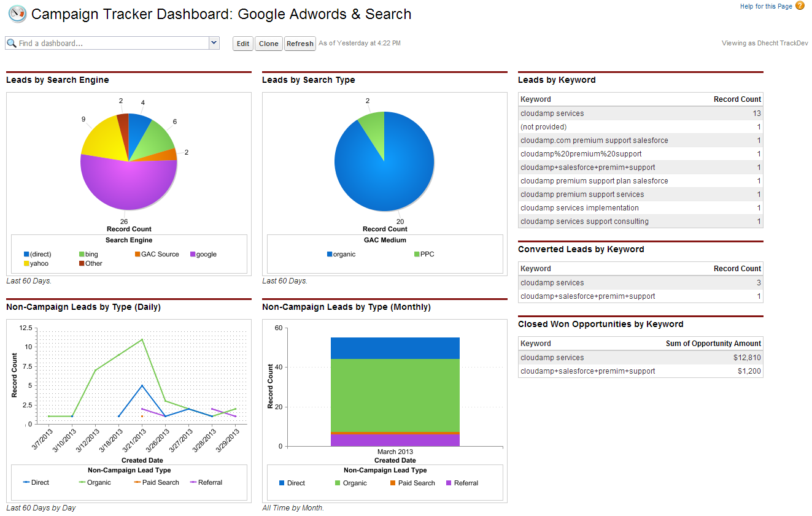Click the Leads by Keyword report title
Image resolution: width=812 pixels, height=516 pixels.
coord(557,80)
